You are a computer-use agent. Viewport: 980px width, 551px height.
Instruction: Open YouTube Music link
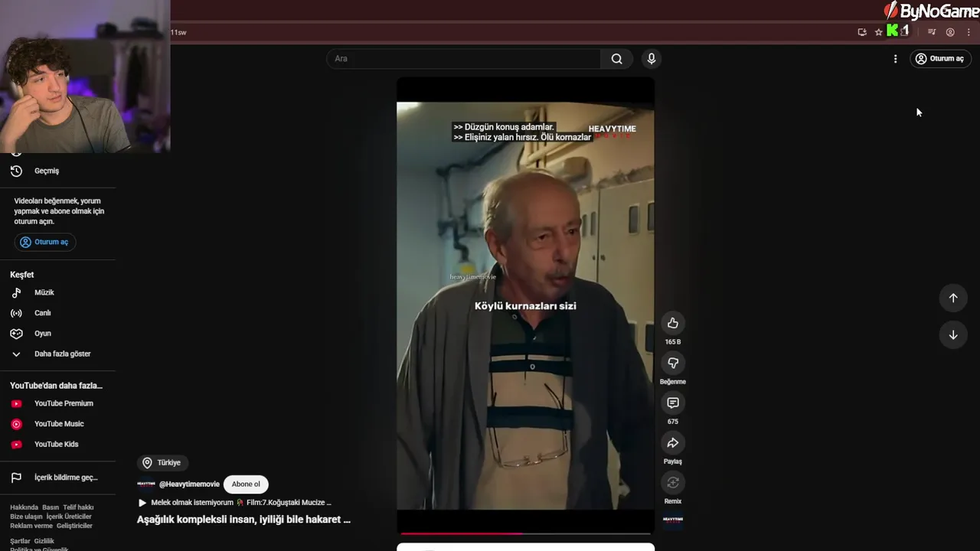pos(57,424)
